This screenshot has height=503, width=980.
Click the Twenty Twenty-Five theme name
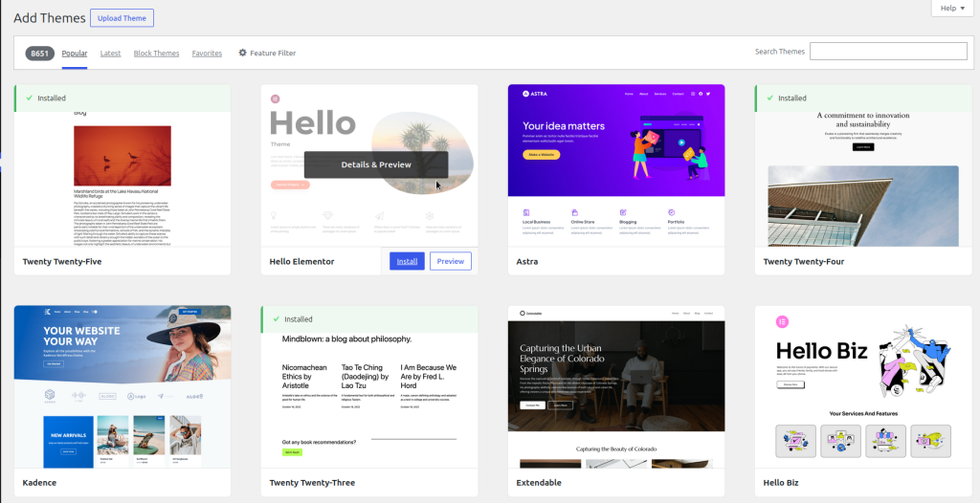[x=62, y=262]
